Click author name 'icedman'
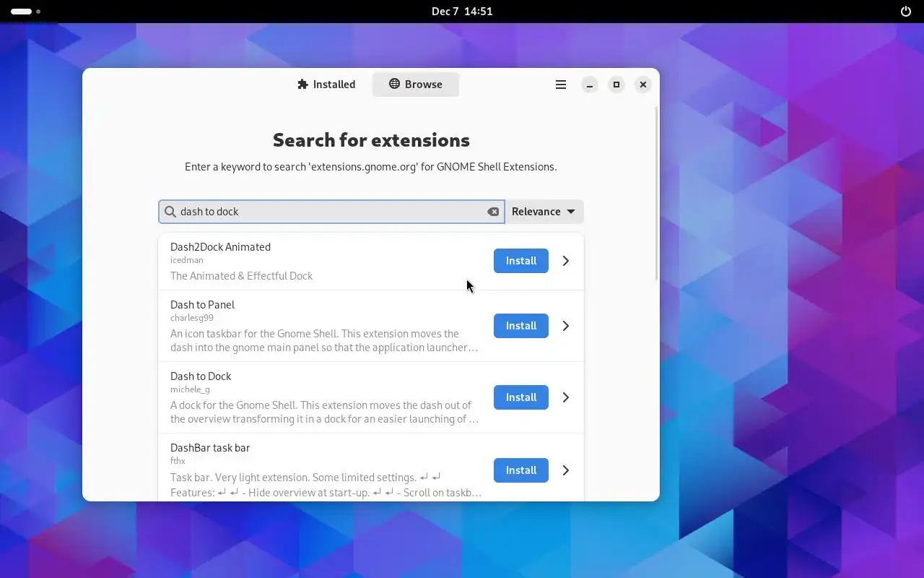This screenshot has width=924, height=578. [187, 260]
